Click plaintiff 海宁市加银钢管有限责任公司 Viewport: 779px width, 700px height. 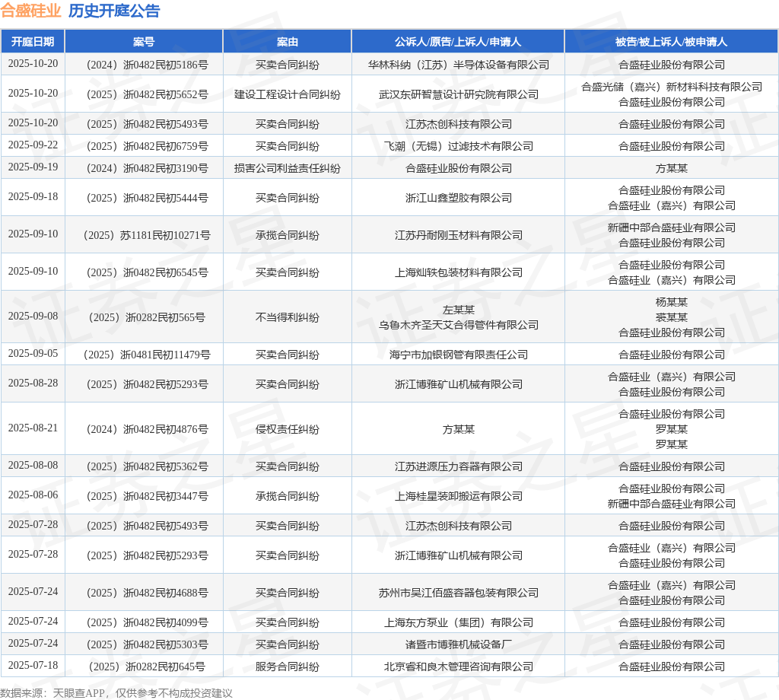[458, 355]
